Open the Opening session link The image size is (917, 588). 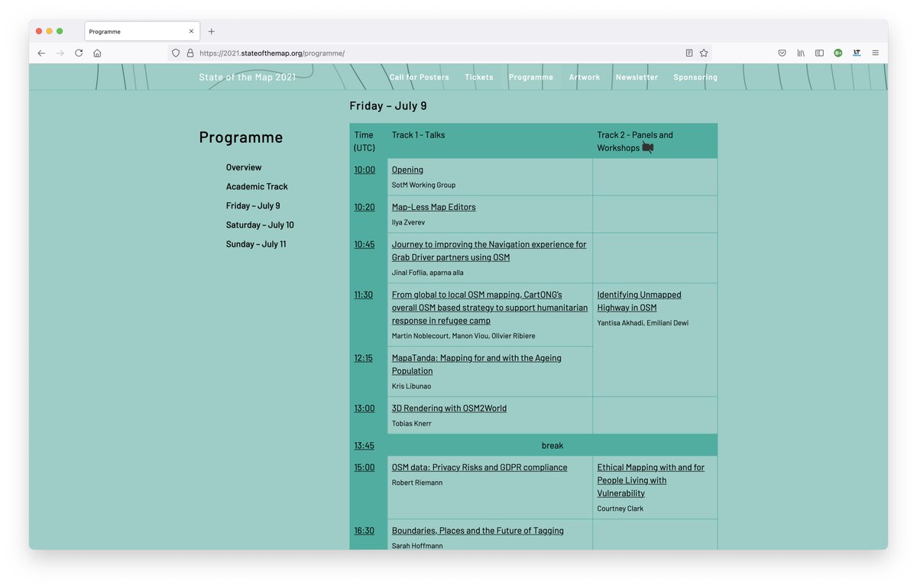click(407, 170)
